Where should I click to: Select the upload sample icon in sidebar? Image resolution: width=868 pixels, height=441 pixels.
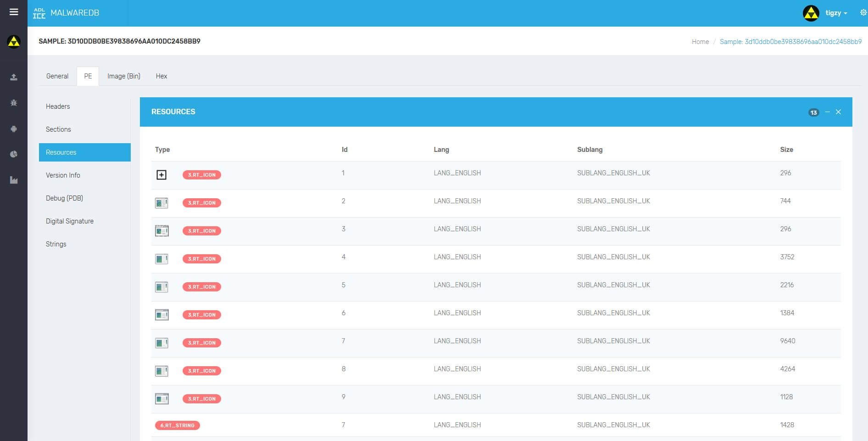click(x=13, y=77)
